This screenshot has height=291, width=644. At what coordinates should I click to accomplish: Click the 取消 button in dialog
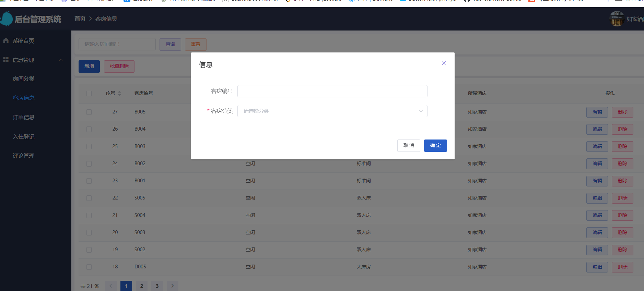[409, 145]
